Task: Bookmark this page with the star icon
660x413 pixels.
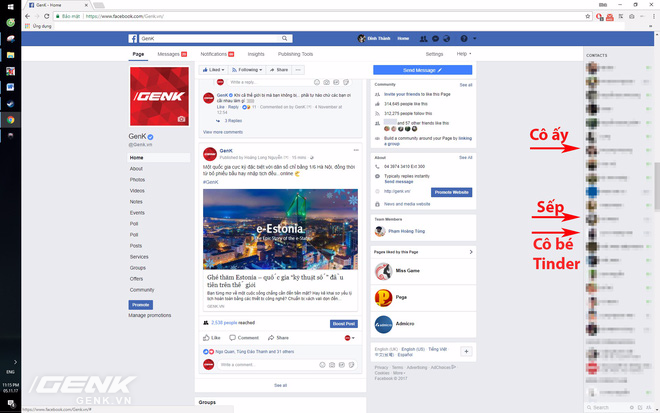Action: click(588, 16)
